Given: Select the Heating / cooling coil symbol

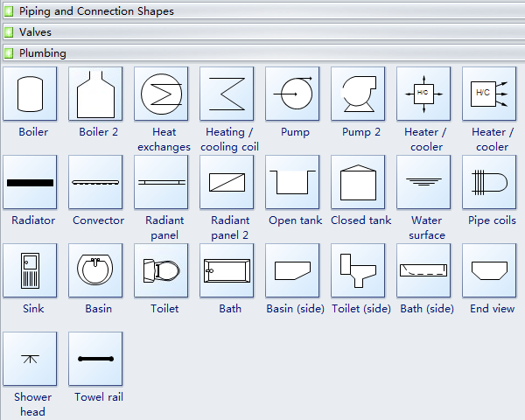Looking at the screenshot, I should (227, 94).
